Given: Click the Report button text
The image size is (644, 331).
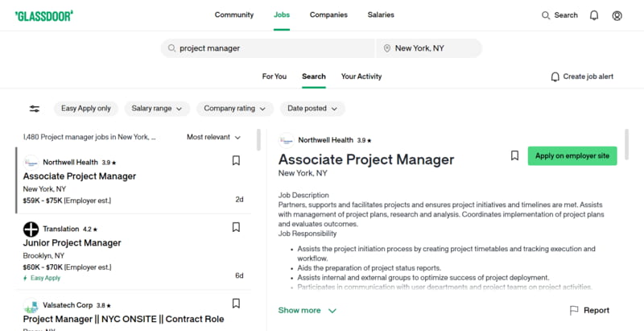Looking at the screenshot, I should coord(597,311).
